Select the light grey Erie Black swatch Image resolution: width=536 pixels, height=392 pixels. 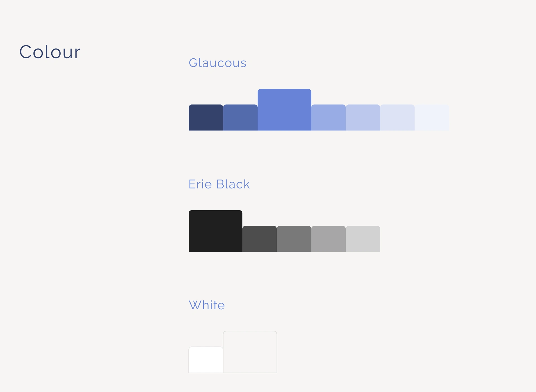[x=329, y=239]
